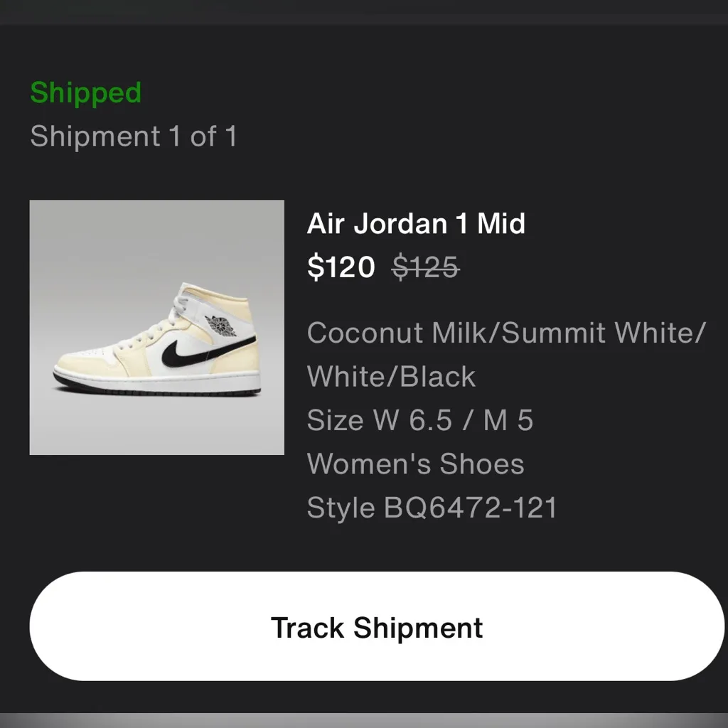The height and width of the screenshot is (728, 728).
Task: Tap the center of the Track Shipment label
Action: 376,626
